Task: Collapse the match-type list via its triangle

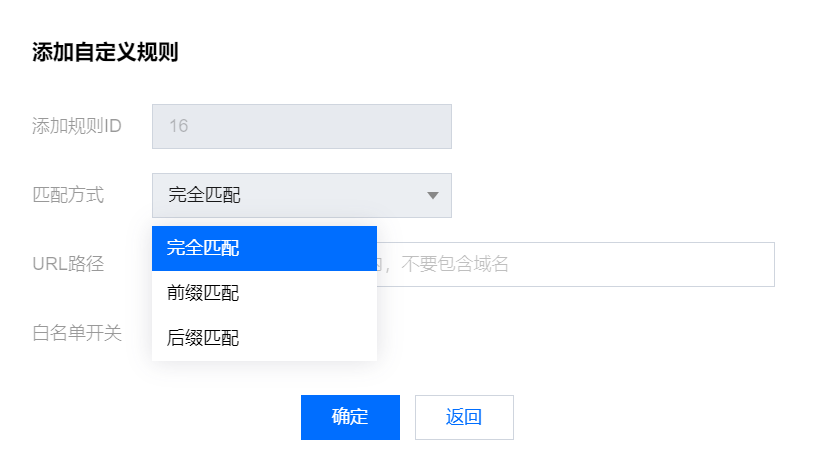Action: coord(433,195)
